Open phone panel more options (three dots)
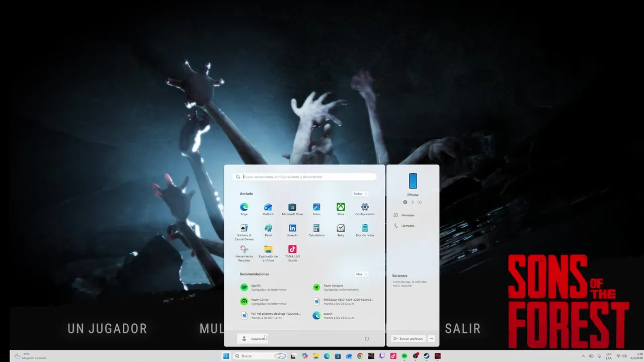This screenshot has height=362, width=644. [x=431, y=338]
